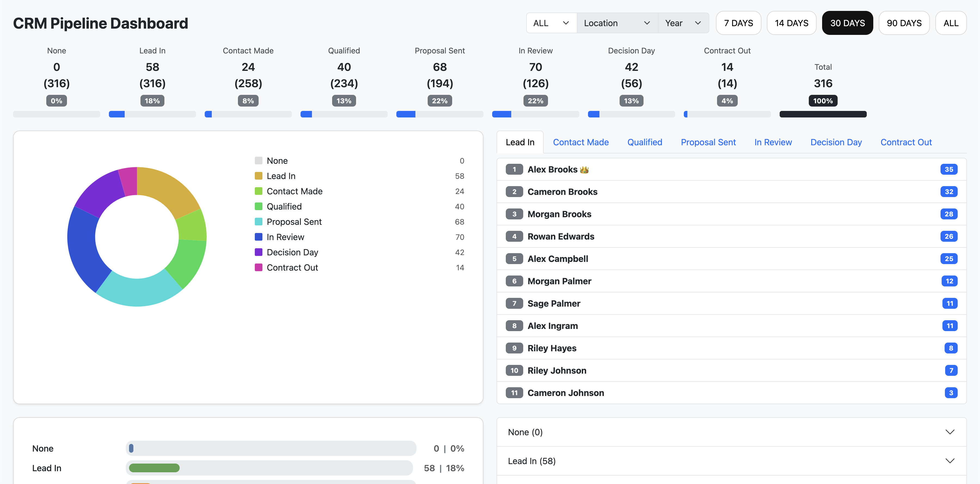Viewport: 980px width, 484px height.
Task: Toggle the In Review legend entry
Action: 286,237
